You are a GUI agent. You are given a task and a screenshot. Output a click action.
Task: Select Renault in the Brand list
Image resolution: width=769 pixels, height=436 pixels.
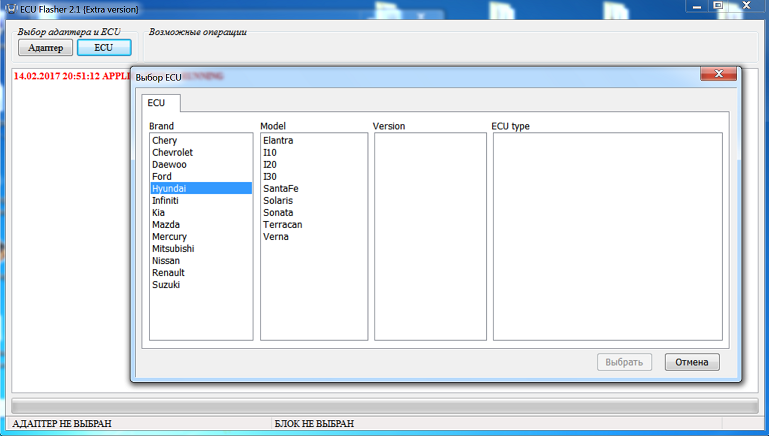pyautogui.click(x=201, y=273)
